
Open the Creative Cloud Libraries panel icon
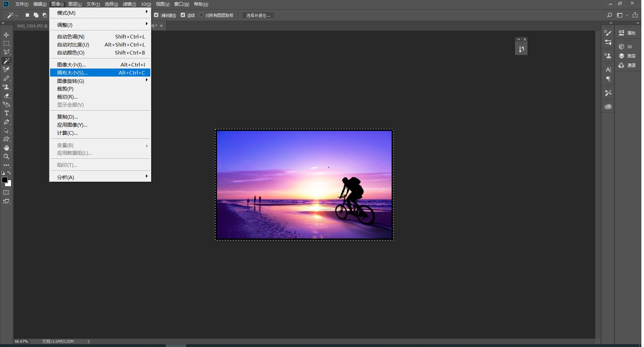coord(608,107)
